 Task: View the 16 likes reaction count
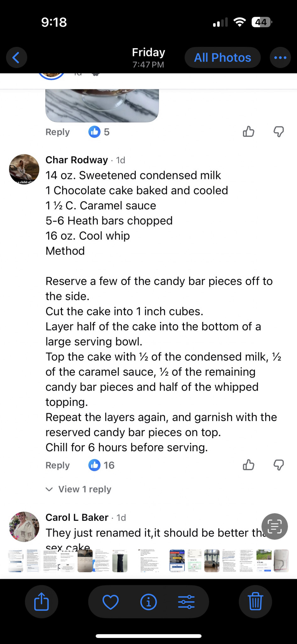102,465
